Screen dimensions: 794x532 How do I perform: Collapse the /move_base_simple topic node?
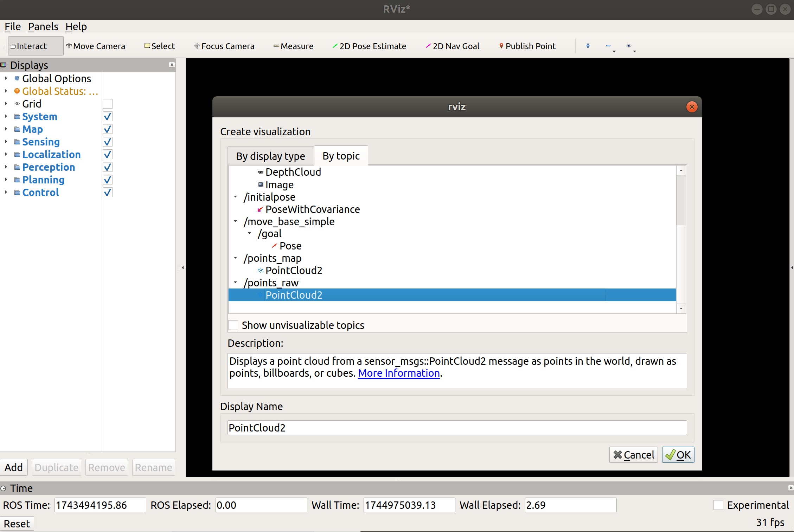(236, 221)
